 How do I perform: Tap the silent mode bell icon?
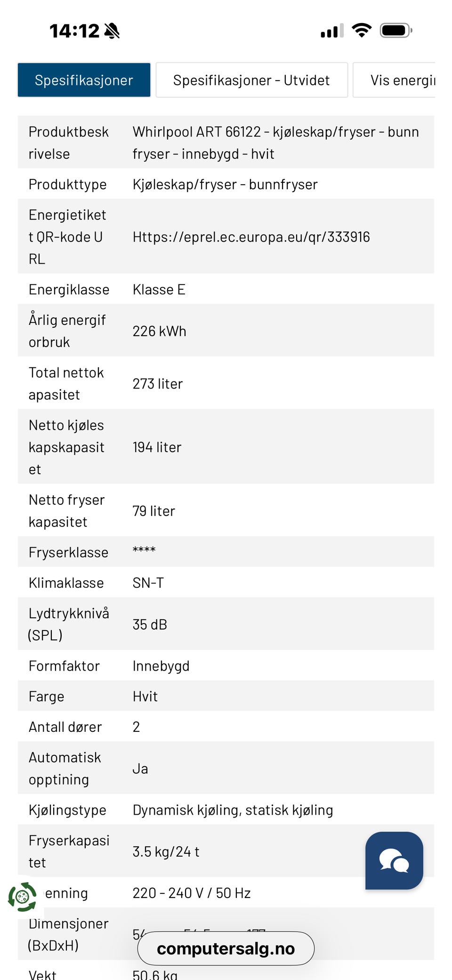tap(112, 31)
